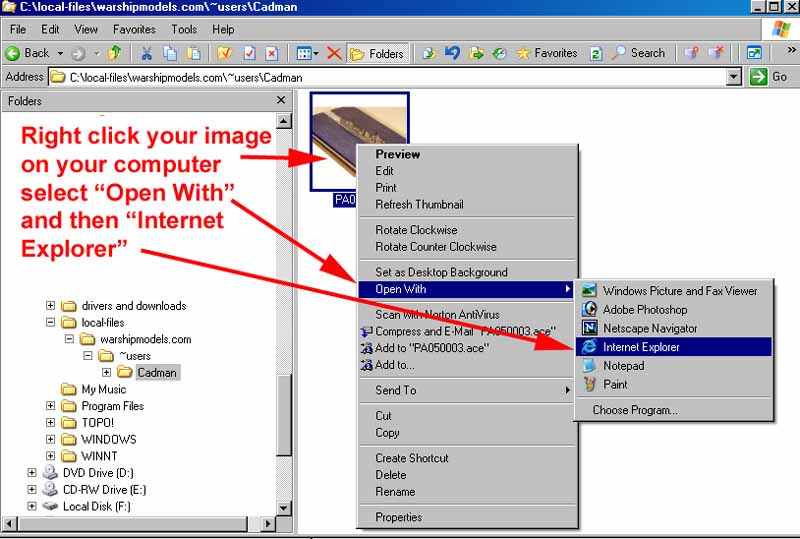Click the Cut scissors toolbar icon
Viewport: 800px width, 539px height.
click(147, 53)
